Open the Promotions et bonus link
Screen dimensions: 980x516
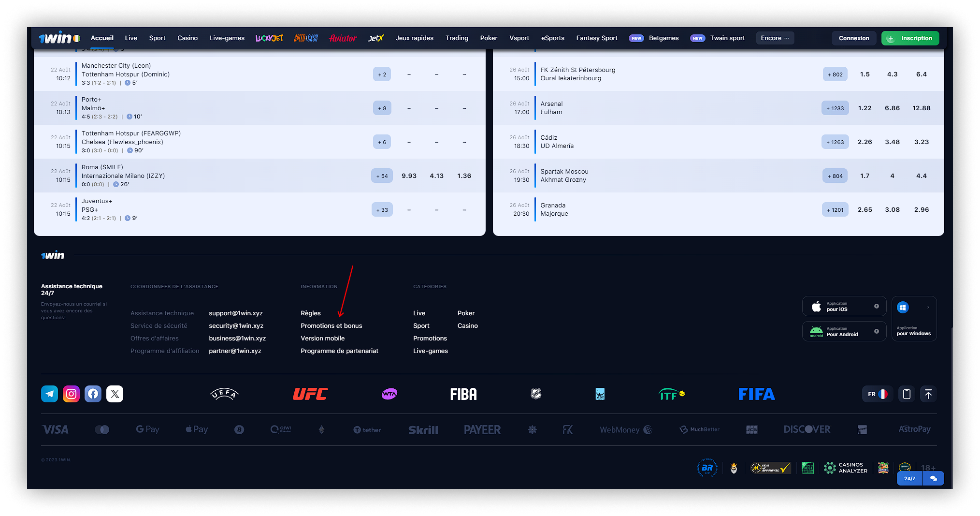[331, 326]
